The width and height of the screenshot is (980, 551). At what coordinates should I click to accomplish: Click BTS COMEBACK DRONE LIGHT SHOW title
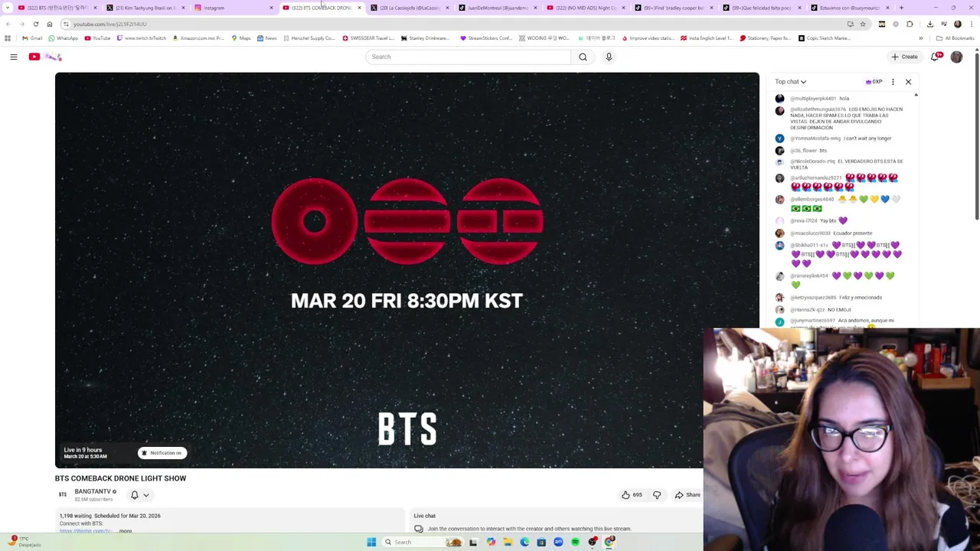click(x=120, y=478)
